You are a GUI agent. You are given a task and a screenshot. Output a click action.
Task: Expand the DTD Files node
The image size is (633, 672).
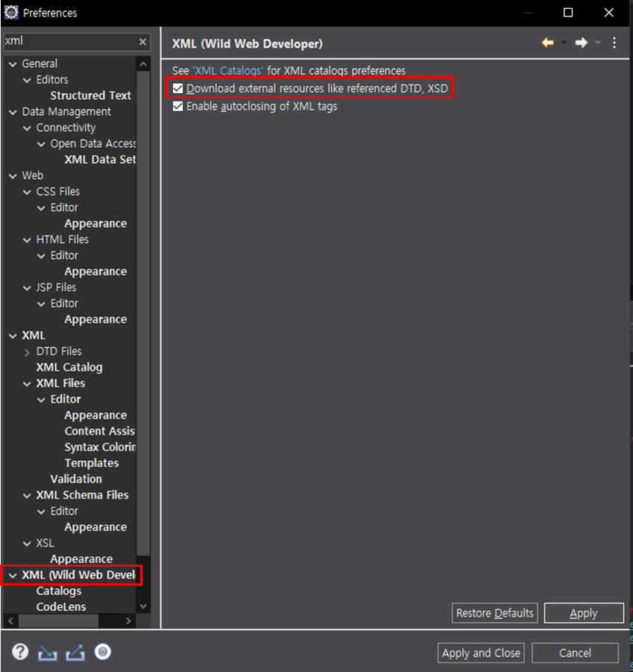point(27,352)
